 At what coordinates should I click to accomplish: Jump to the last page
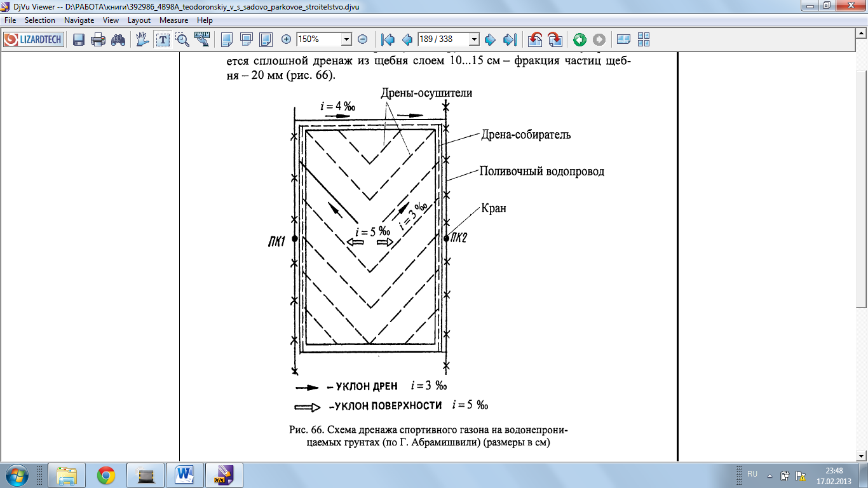510,39
